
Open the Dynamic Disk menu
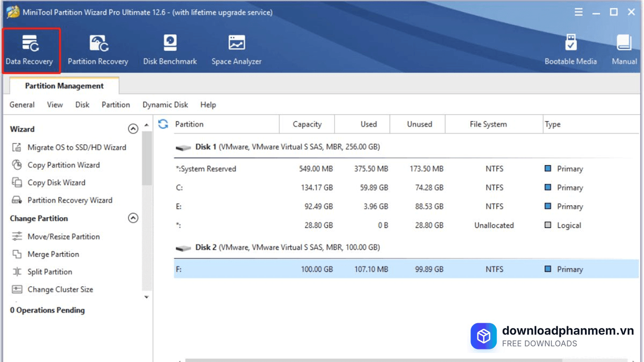pyautogui.click(x=165, y=105)
